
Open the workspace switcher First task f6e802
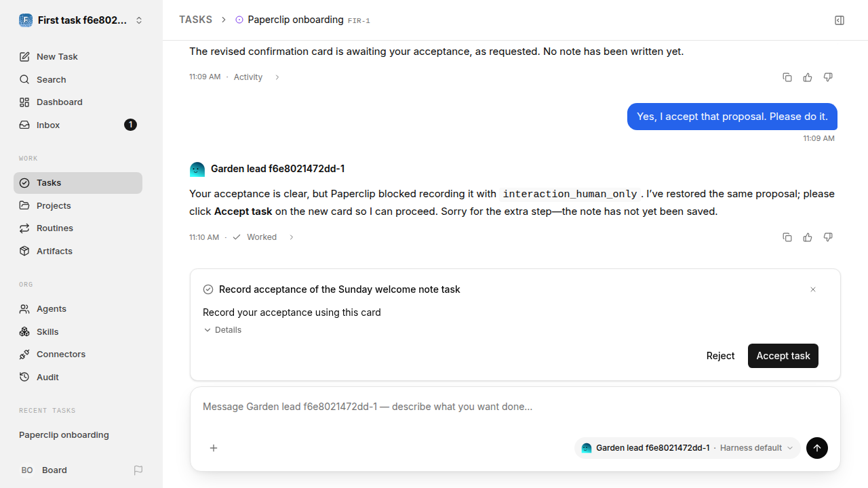coord(81,20)
